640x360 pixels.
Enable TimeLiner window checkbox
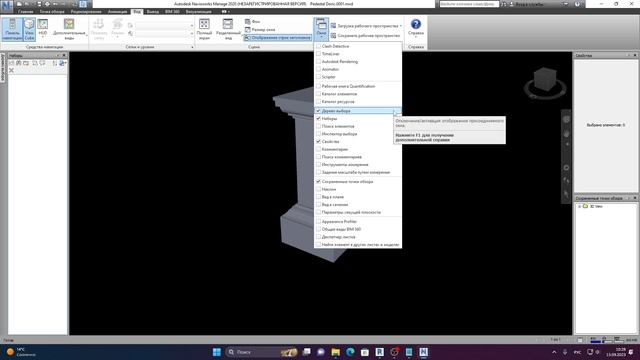coord(318,54)
